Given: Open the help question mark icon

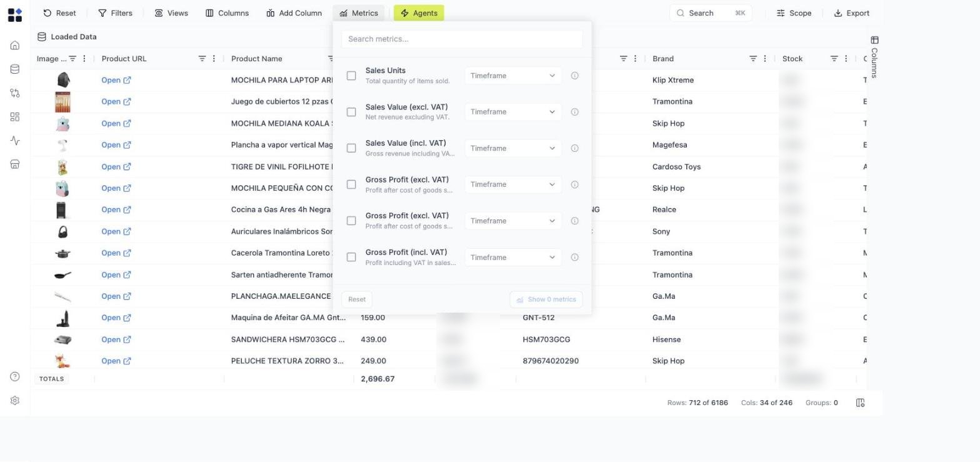Looking at the screenshot, I should click(15, 376).
